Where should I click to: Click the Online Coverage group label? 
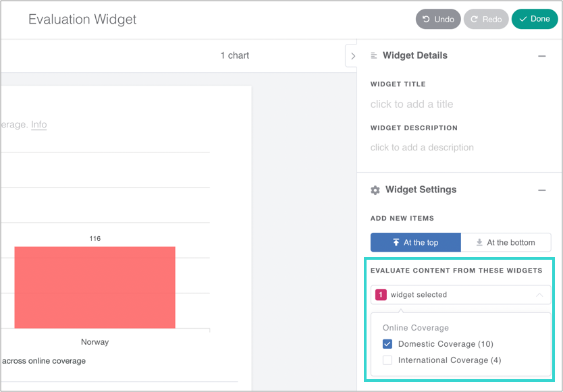(416, 328)
